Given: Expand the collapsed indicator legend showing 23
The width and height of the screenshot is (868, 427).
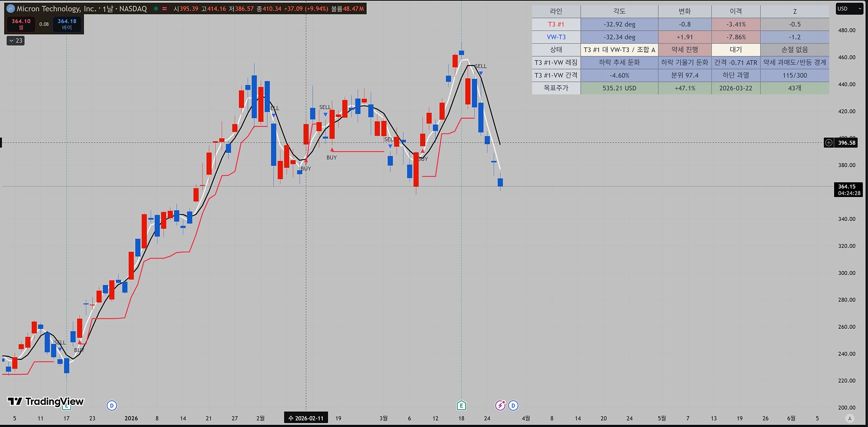Looking at the screenshot, I should pyautogui.click(x=16, y=41).
